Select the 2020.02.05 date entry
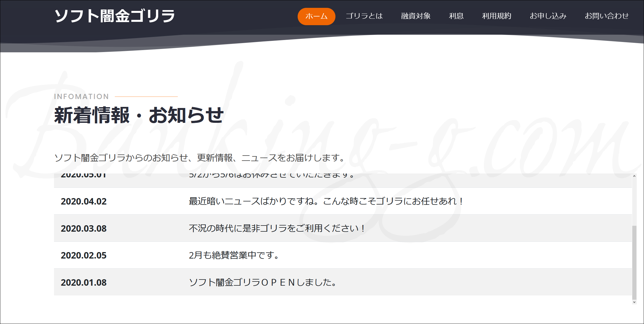644x324 pixels. point(84,255)
